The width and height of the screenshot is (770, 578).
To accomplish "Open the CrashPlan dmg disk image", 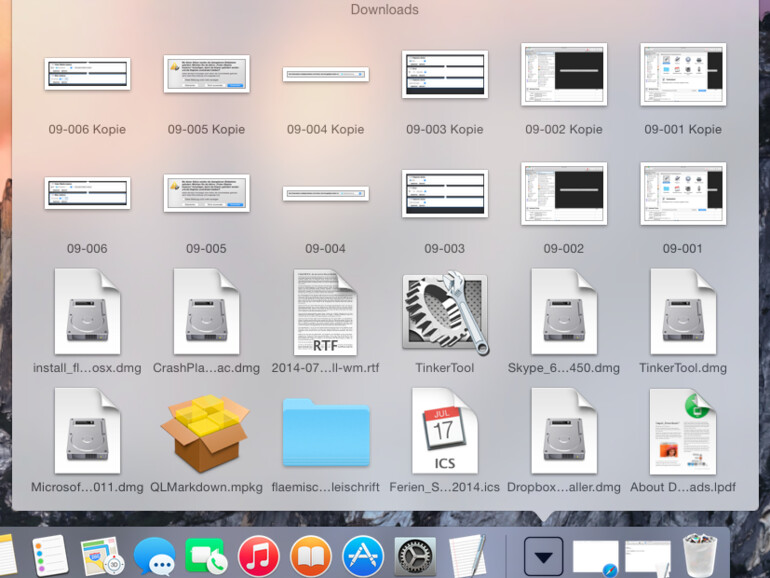I will tap(206, 312).
